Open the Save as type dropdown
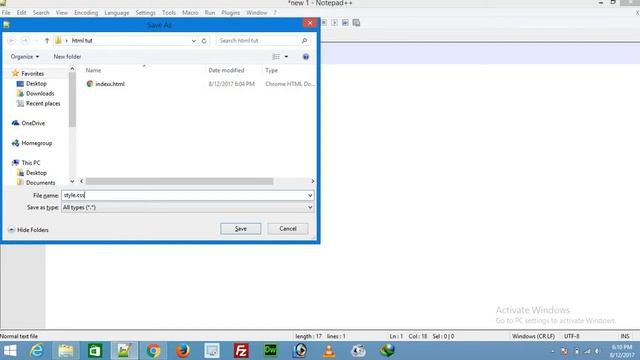640x360 pixels. pyautogui.click(x=187, y=207)
